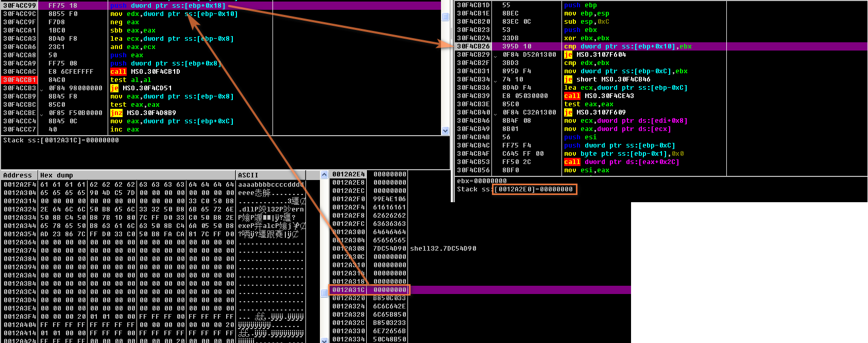Image resolution: width=868 pixels, height=343 pixels.
Task: Select 'mov edx,dword ptr ss:[ebp-0x10]' instruction
Action: pos(174,14)
